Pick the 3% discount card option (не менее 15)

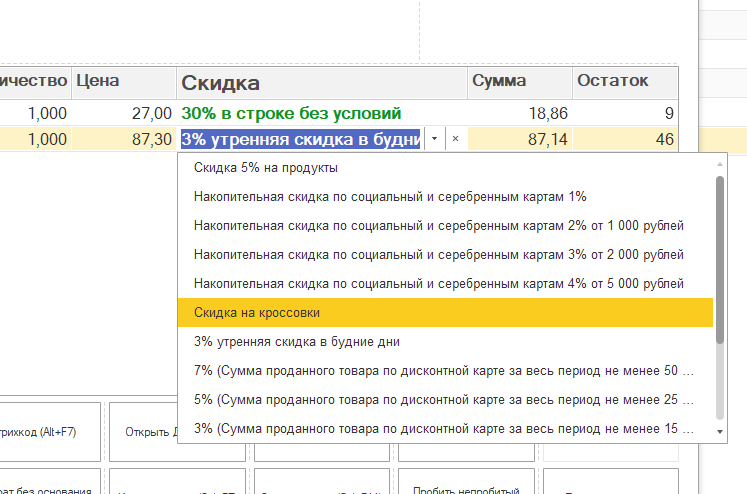pyautogui.click(x=445, y=429)
